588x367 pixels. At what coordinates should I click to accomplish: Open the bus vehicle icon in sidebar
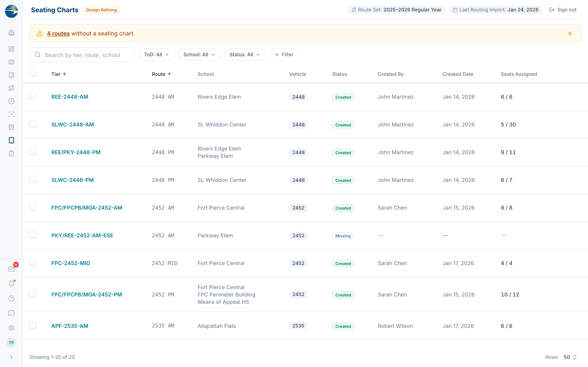11,127
